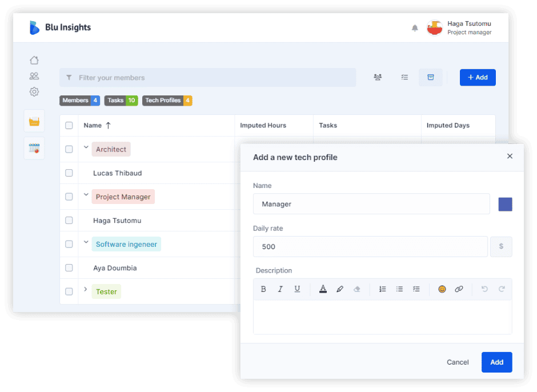Image resolution: width=537 pixels, height=392 pixels.
Task: Click the dollar currency addon
Action: tap(501, 247)
